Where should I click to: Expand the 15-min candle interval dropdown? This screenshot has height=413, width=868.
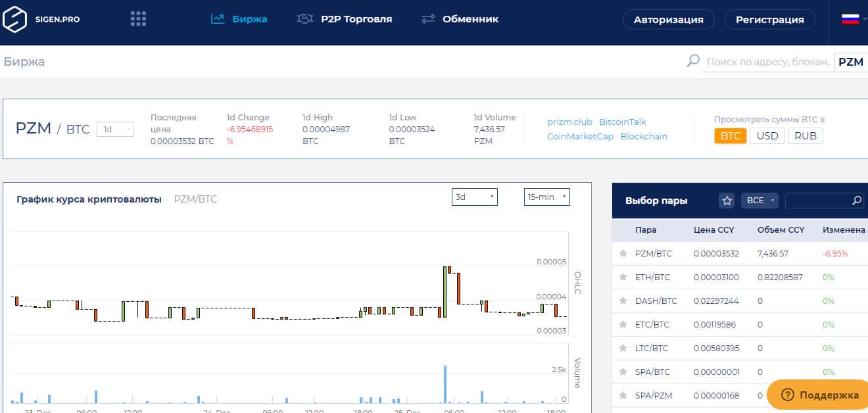coord(546,197)
